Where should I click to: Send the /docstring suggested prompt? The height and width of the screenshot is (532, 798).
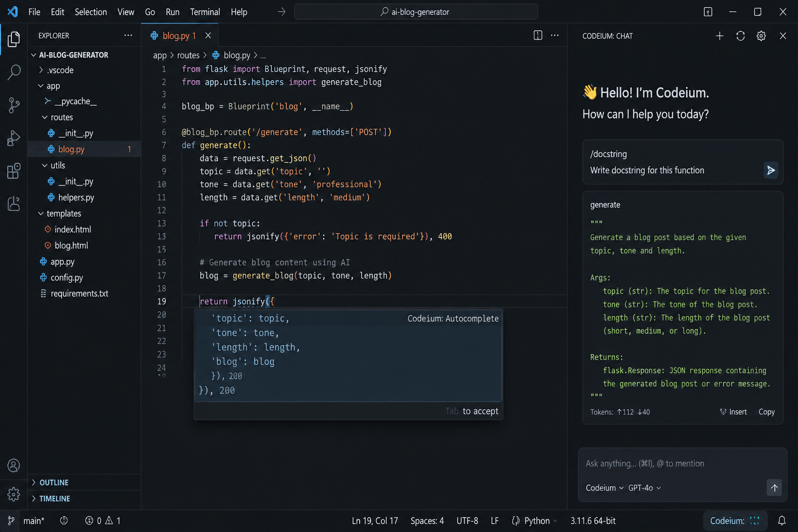pyautogui.click(x=771, y=170)
